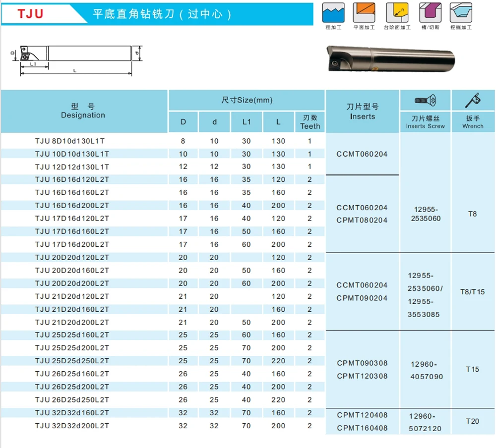Select the 台阶面加工 shoulder machining icon

397,13
